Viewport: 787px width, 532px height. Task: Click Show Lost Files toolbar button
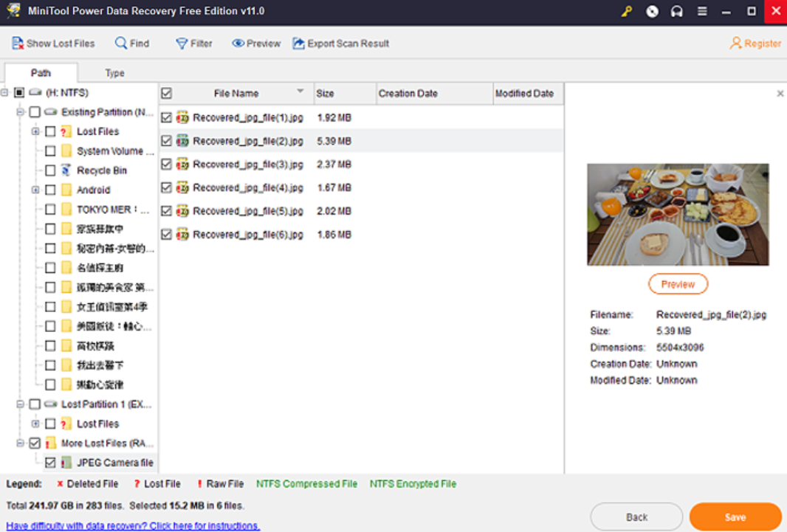coord(53,44)
